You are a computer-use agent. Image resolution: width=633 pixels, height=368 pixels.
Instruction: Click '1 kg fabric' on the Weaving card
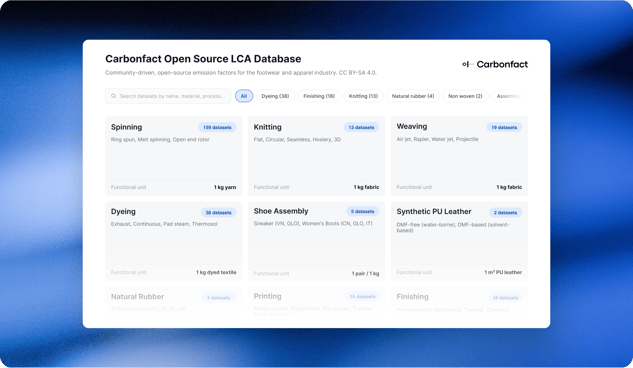(509, 187)
